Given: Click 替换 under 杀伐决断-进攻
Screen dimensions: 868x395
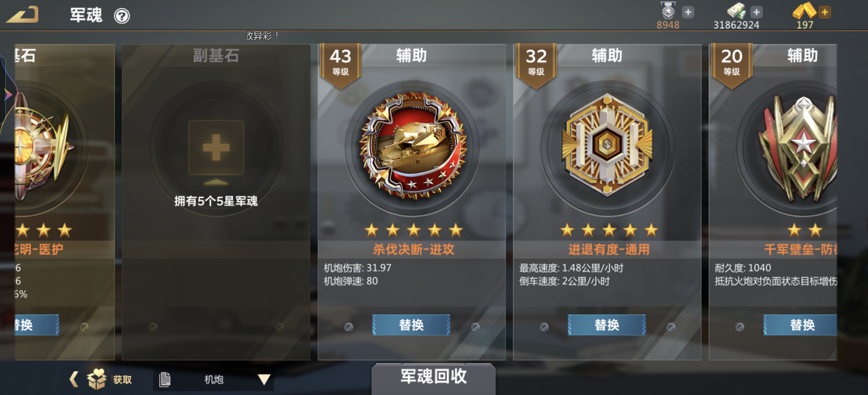Looking at the screenshot, I should [x=411, y=325].
